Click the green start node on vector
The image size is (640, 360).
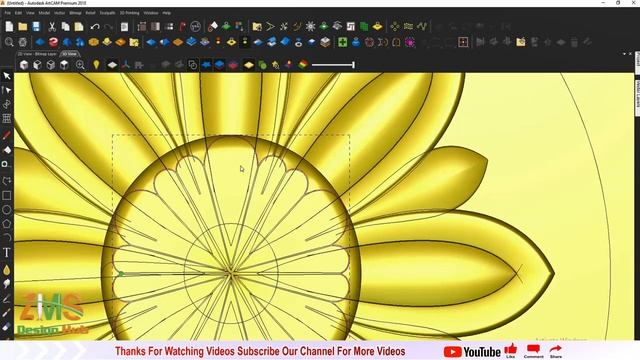click(x=121, y=274)
